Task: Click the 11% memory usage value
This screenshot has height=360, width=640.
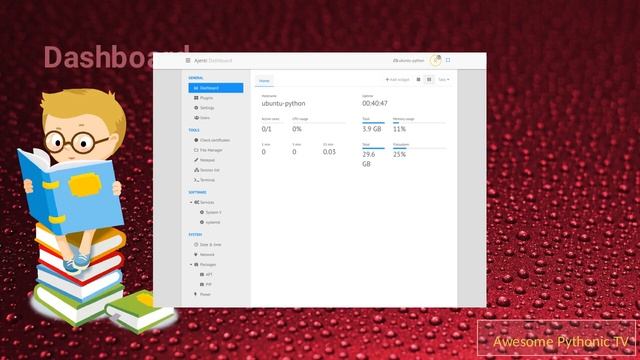Action: 399,129
